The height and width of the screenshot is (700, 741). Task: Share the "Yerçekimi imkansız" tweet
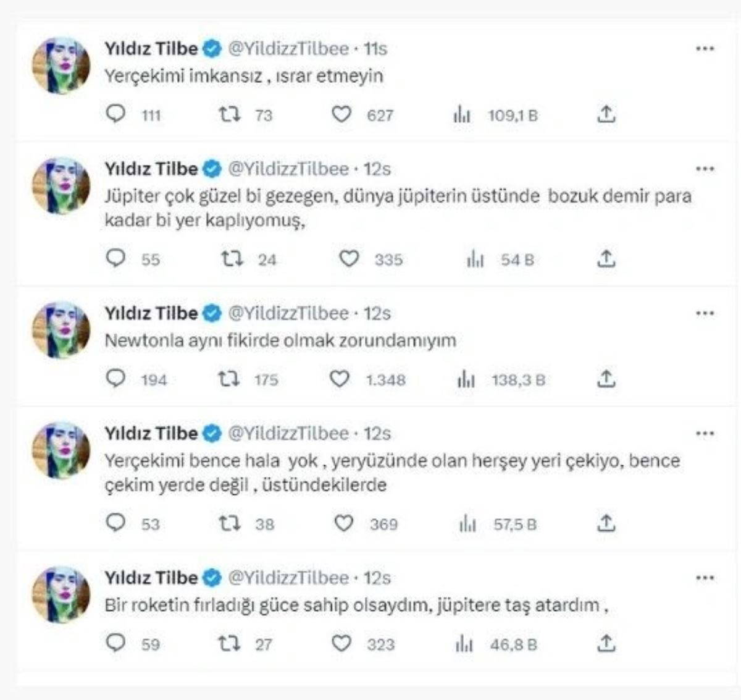point(606,114)
